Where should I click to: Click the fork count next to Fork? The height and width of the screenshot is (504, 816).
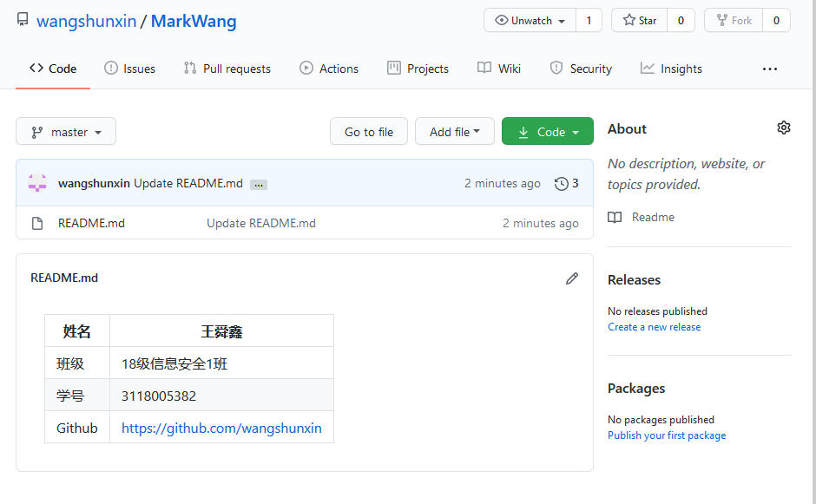(x=776, y=20)
